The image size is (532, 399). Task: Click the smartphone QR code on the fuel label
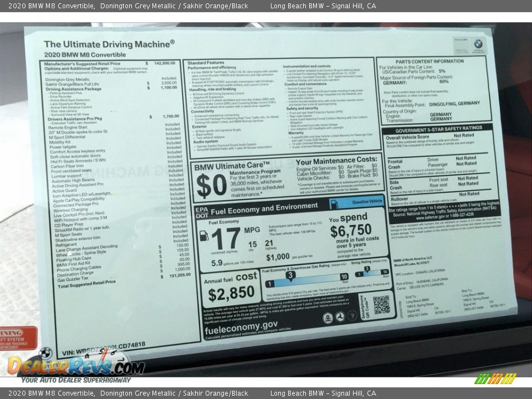[381, 304]
